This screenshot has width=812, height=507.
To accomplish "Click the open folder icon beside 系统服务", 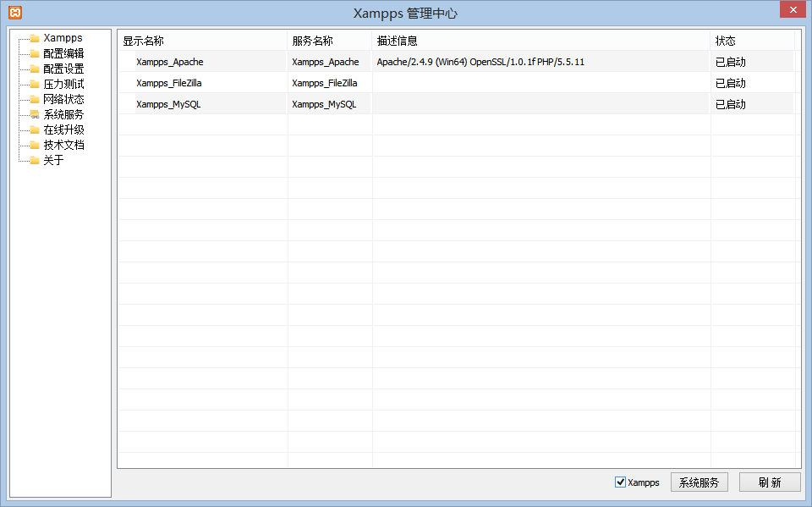I will (x=35, y=114).
